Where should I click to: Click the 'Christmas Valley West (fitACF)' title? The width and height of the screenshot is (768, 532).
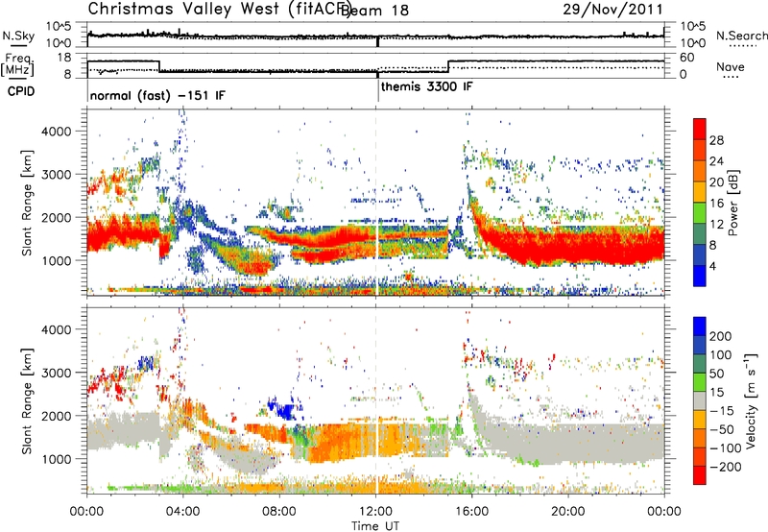pos(219,10)
